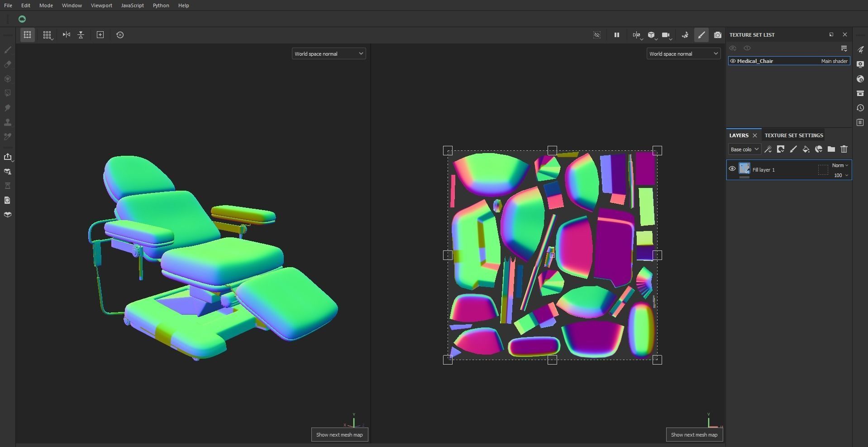Image resolution: width=868 pixels, height=447 pixels.
Task: Open Texture Set List settings menu
Action: (x=844, y=48)
